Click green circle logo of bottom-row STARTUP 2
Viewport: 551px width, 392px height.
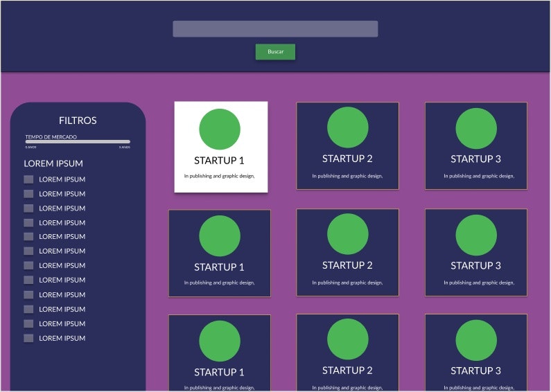pos(347,339)
